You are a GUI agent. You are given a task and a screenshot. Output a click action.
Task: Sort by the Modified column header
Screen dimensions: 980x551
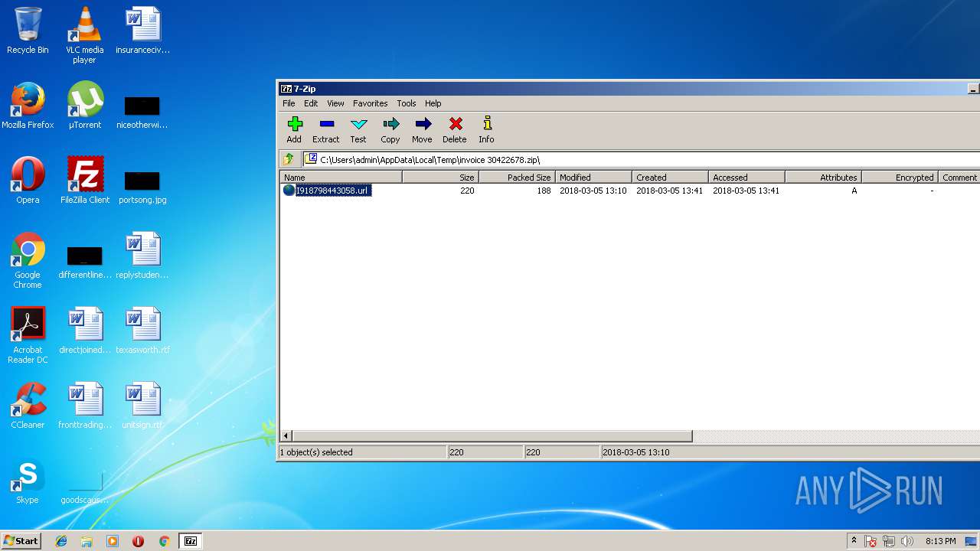(593, 177)
